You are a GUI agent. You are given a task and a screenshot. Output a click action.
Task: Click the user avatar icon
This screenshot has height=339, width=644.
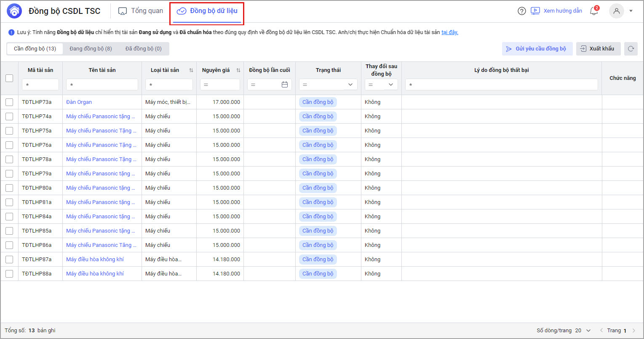[x=616, y=11]
